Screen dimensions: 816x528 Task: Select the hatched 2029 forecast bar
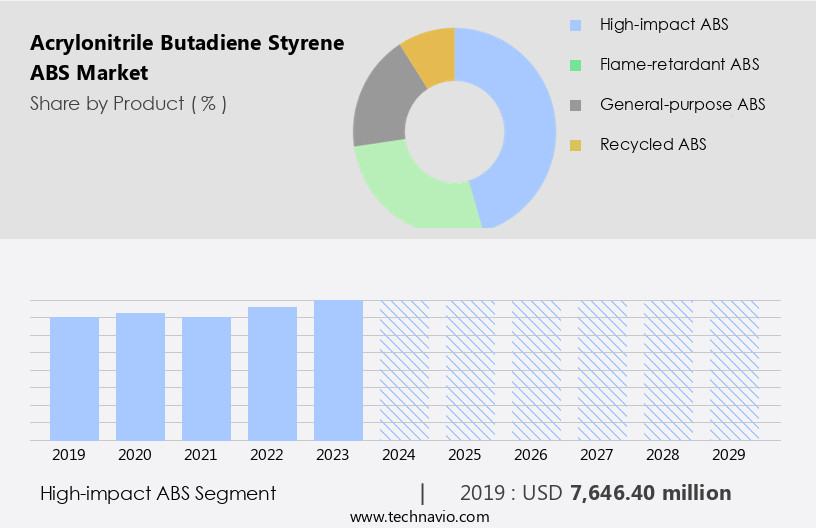[734, 370]
